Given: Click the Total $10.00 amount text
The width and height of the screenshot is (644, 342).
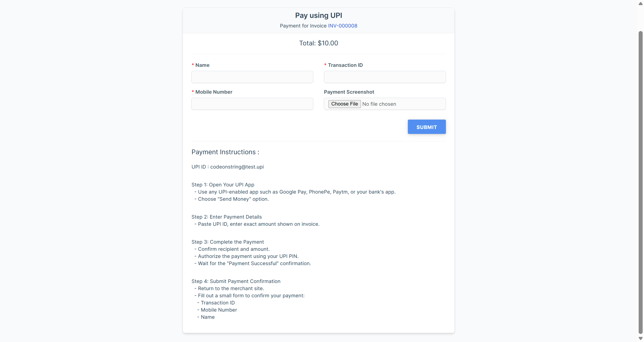Looking at the screenshot, I should click(x=318, y=43).
